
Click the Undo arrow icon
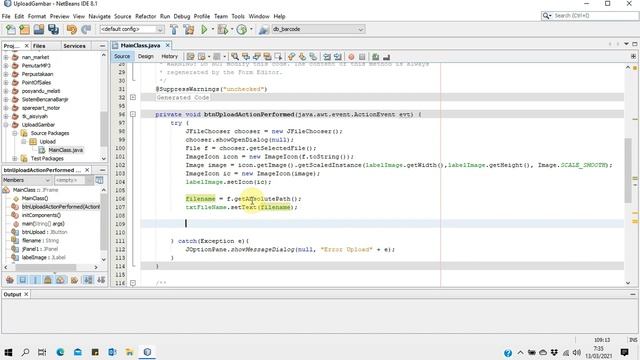pos(72,29)
